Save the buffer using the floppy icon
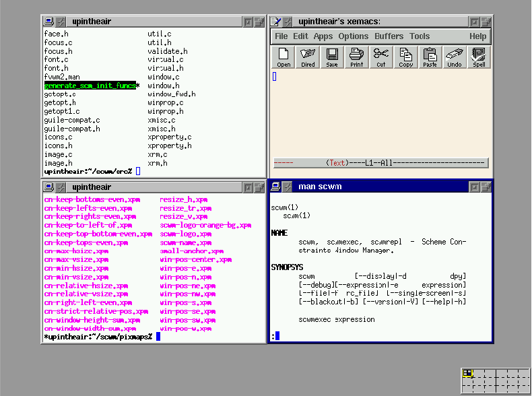The width and height of the screenshot is (532, 396). coord(332,57)
